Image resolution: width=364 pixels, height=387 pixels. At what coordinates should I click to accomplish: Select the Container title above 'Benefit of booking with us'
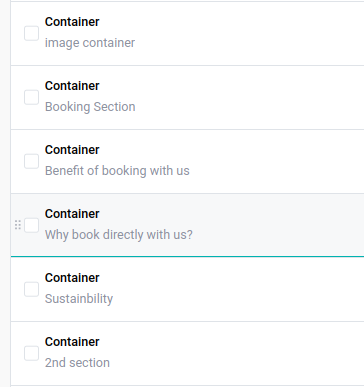coord(72,150)
